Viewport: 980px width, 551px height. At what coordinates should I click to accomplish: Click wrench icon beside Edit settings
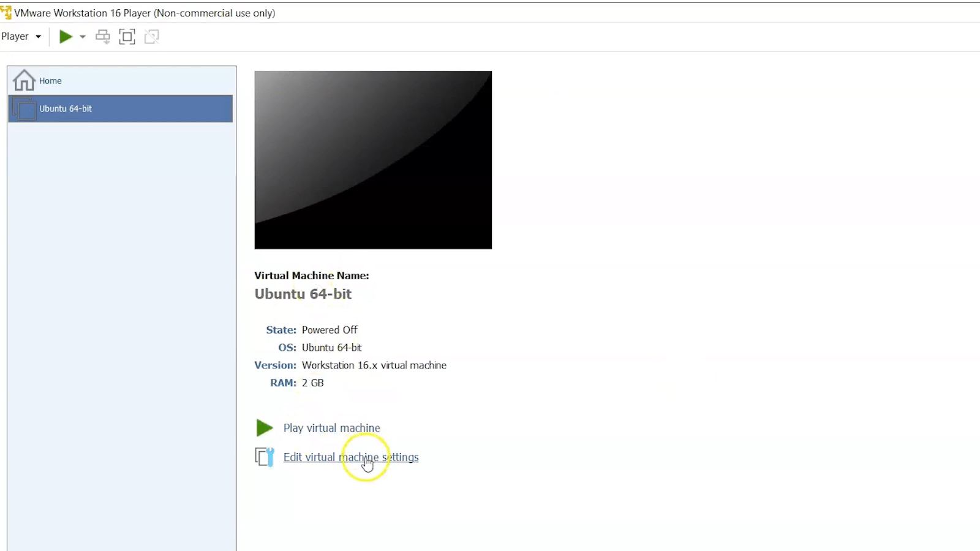coord(265,457)
